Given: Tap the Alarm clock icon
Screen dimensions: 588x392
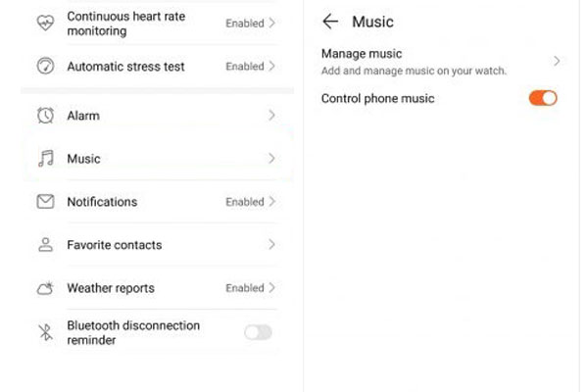Looking at the screenshot, I should click(45, 116).
